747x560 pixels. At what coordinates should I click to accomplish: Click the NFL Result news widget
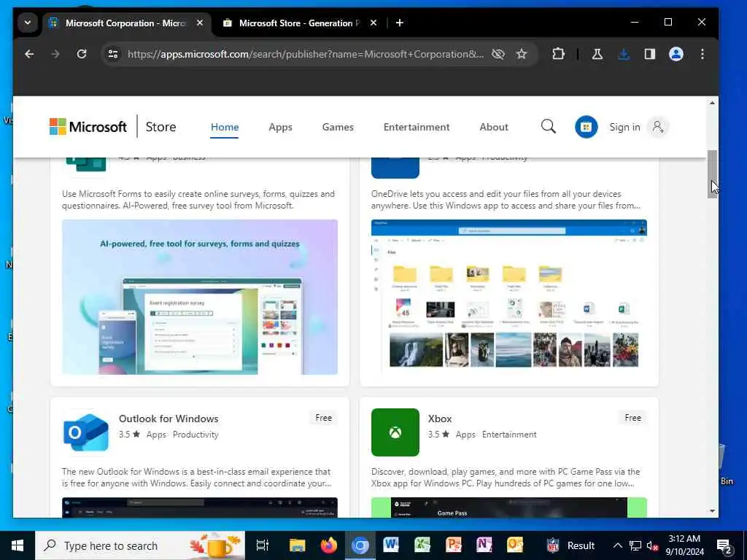tap(570, 545)
